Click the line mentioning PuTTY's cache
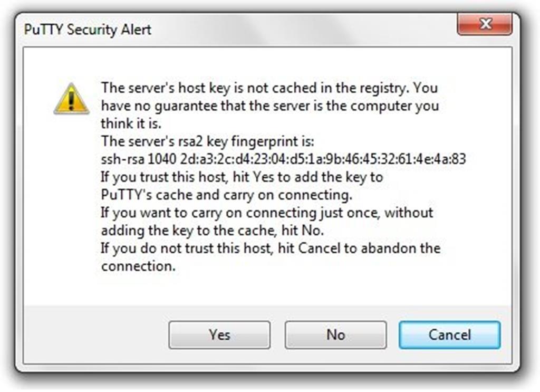Viewport: 540px width, 392px height. tap(227, 195)
